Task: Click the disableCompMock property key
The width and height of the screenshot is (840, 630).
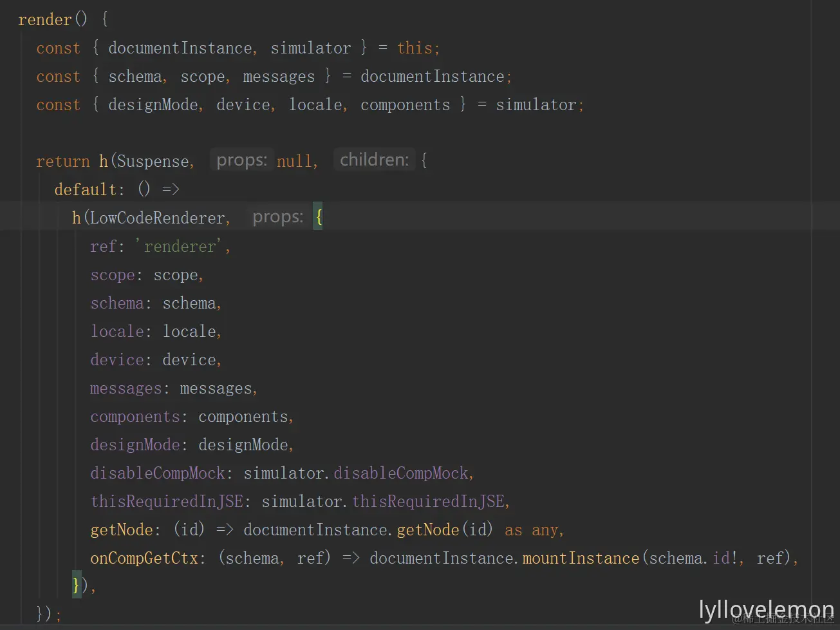Action: coord(158,473)
